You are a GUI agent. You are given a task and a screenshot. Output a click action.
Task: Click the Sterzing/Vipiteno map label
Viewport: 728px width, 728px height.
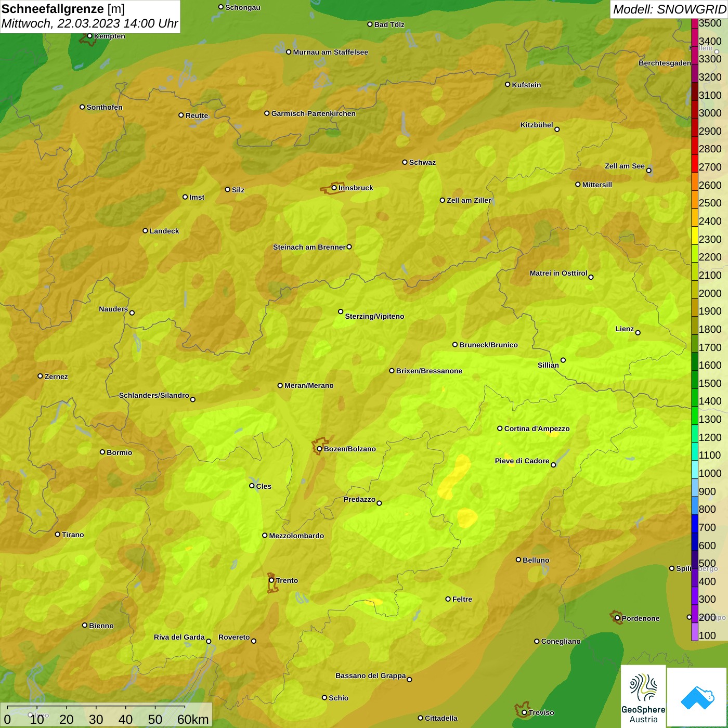[374, 316]
